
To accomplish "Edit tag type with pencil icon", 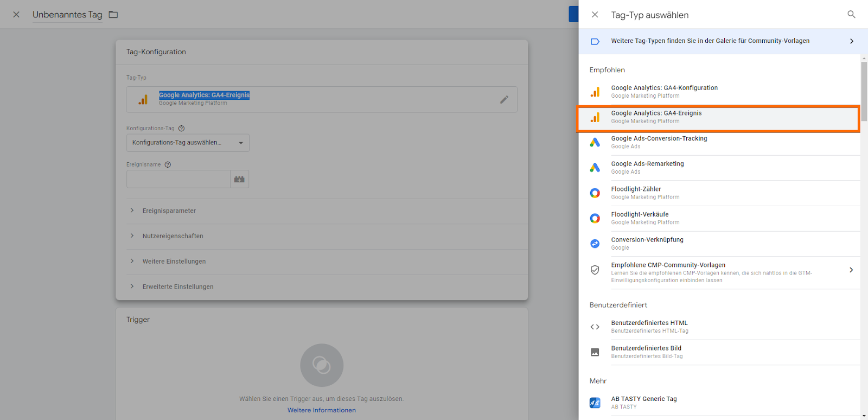I will (x=504, y=99).
